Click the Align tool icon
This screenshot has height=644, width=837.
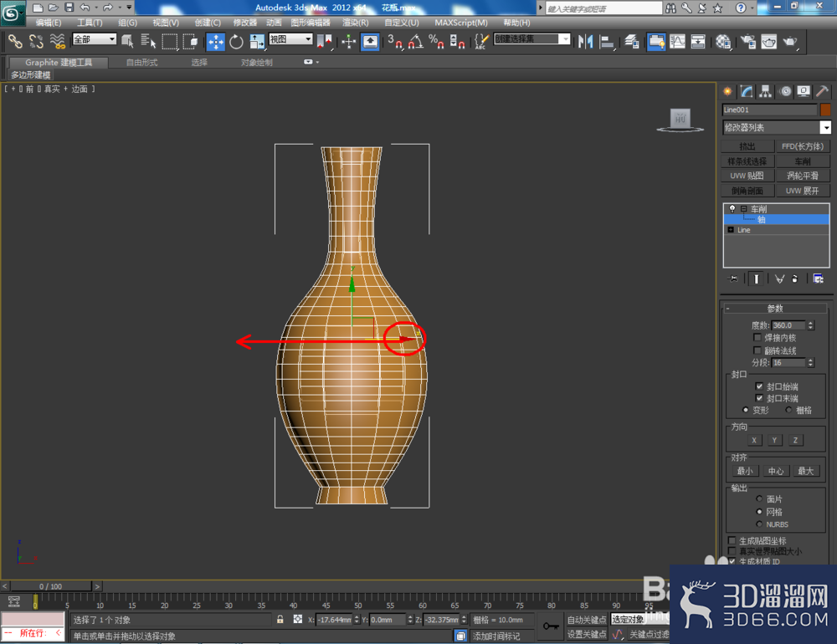click(x=606, y=42)
